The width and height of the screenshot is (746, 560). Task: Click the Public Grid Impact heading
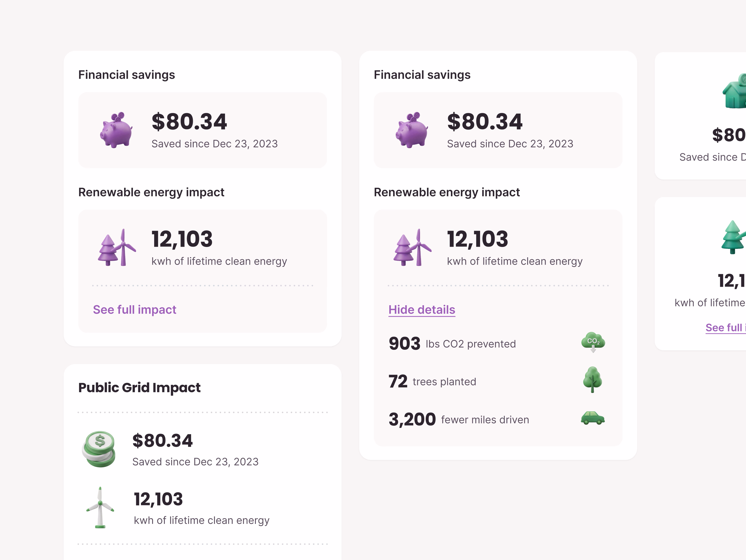coord(139,388)
